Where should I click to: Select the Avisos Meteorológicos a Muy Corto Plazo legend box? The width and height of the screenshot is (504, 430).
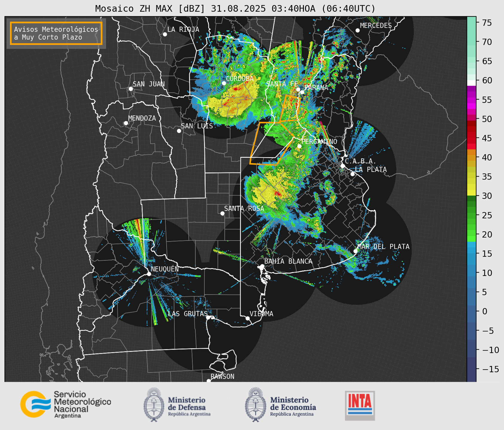pyautogui.click(x=56, y=33)
